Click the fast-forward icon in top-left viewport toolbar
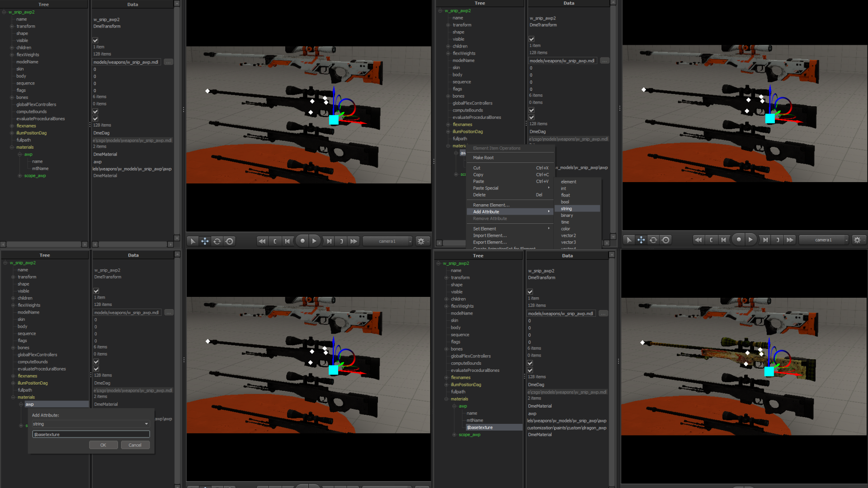 tap(354, 241)
